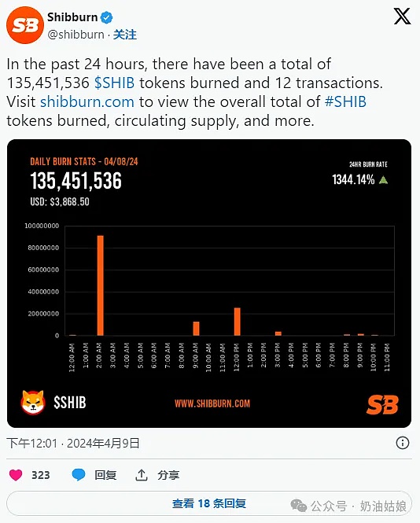Click the WeChat watermark icon
Image resolution: width=420 pixels, height=523 pixels.
[x=299, y=506]
